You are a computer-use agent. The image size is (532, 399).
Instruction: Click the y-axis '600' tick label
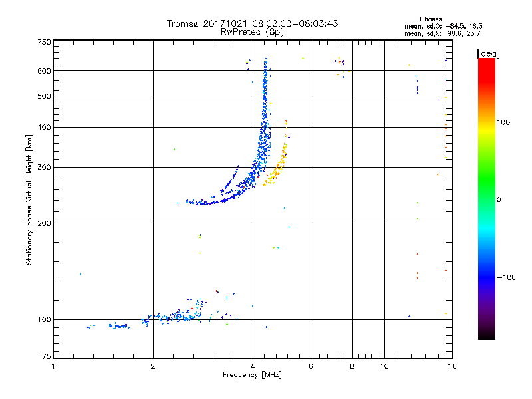click(x=44, y=71)
